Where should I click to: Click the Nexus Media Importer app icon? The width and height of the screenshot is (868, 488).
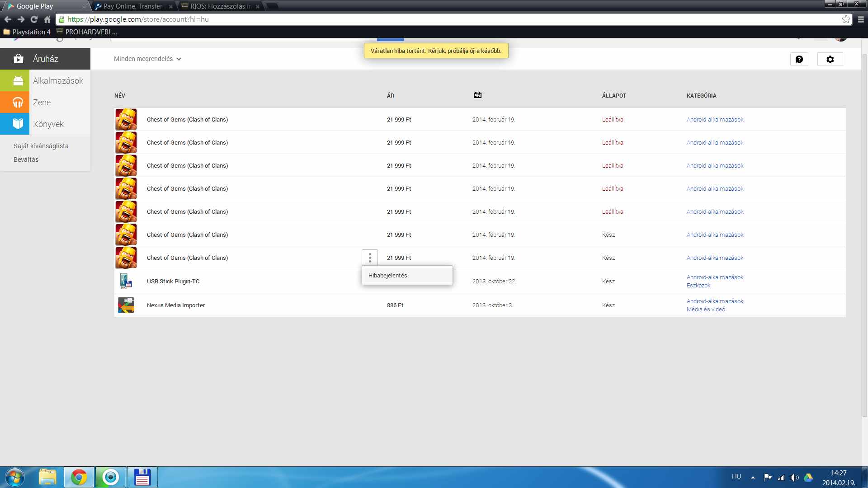(x=126, y=305)
